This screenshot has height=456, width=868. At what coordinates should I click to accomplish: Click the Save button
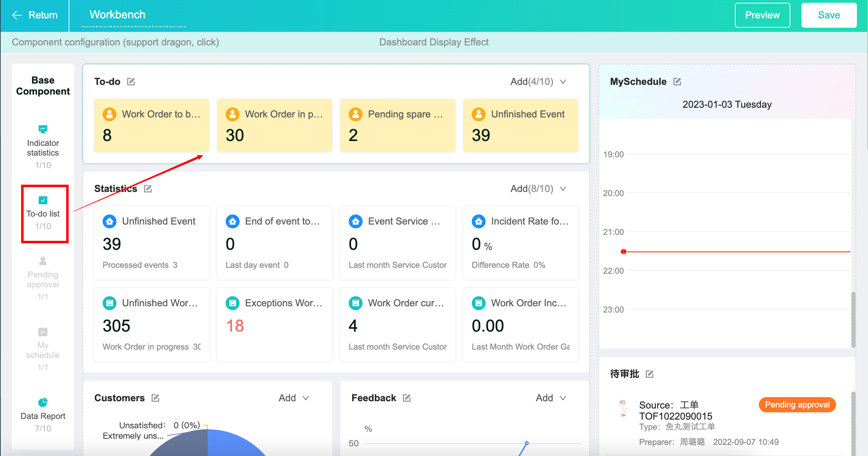[x=829, y=15]
